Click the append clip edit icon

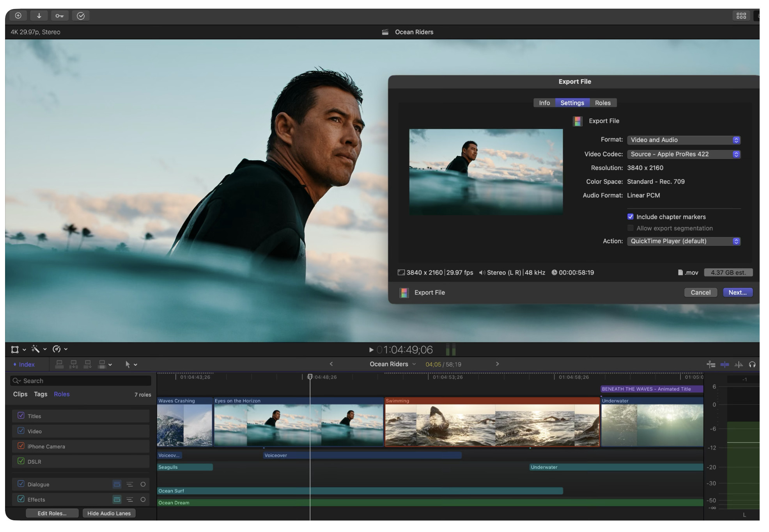(x=88, y=364)
